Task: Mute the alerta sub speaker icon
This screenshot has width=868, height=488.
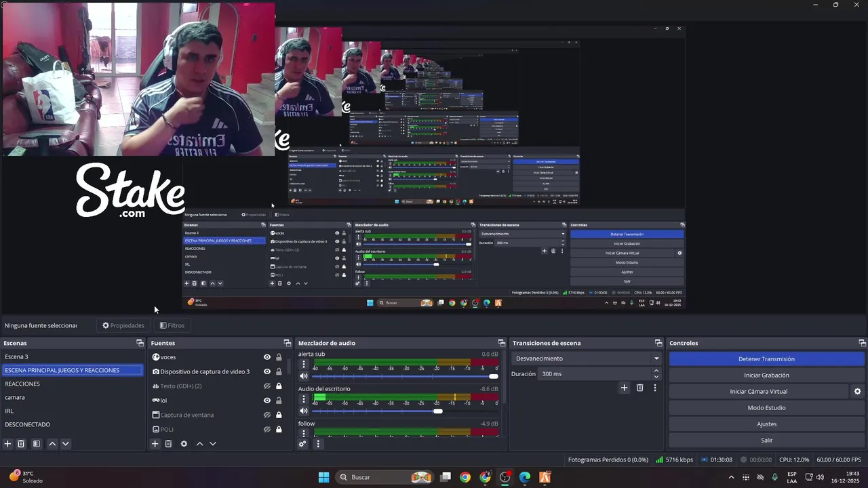Action: (x=304, y=376)
